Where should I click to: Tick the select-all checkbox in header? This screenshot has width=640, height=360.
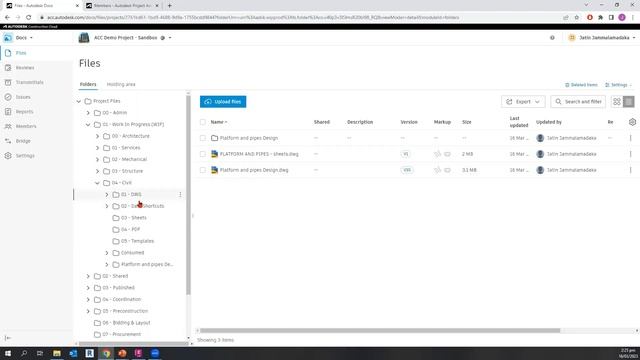pyautogui.click(x=203, y=122)
